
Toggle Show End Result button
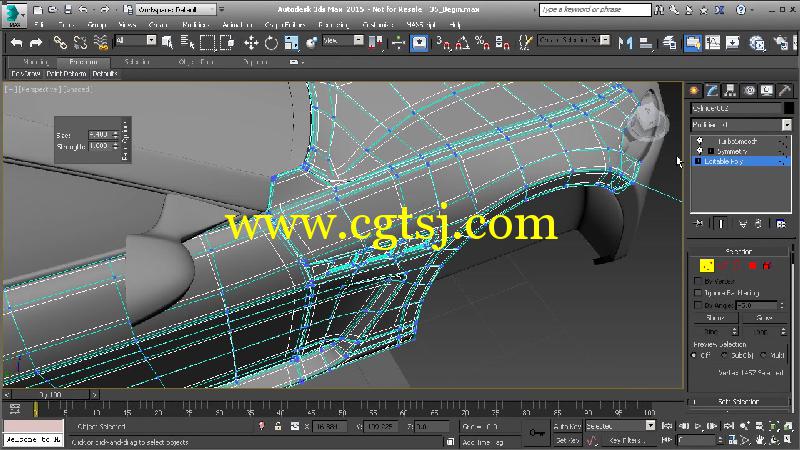720,223
